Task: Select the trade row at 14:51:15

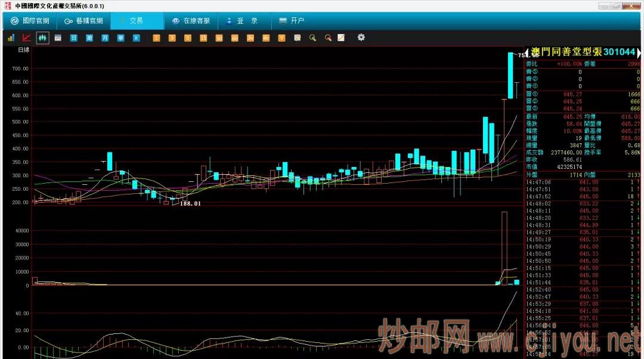Action: pos(583,268)
